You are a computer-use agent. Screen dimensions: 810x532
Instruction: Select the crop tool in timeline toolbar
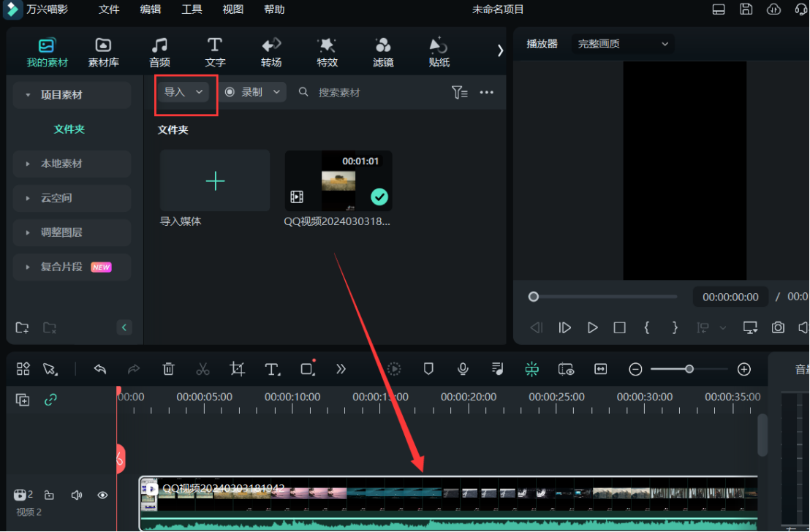tap(237, 369)
